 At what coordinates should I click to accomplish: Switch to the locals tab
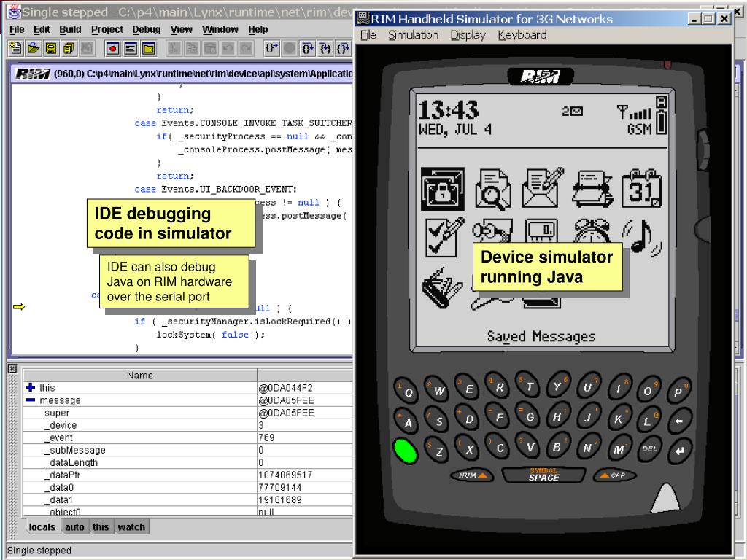(x=42, y=527)
